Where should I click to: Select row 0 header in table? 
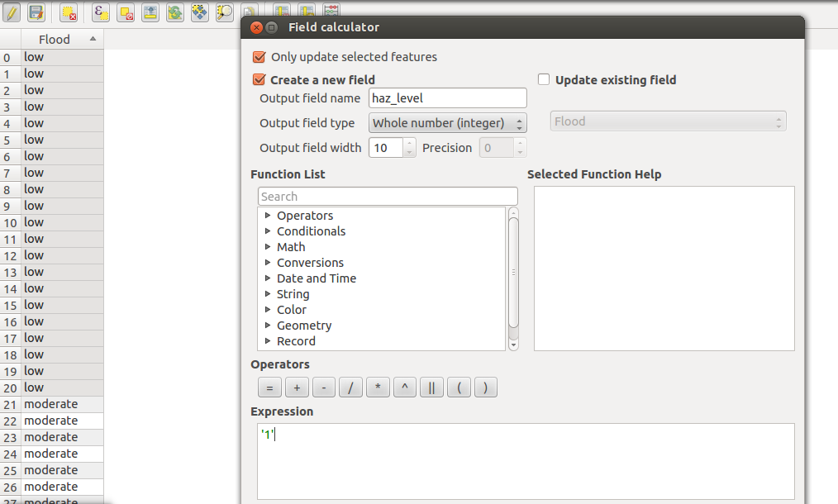[11, 57]
